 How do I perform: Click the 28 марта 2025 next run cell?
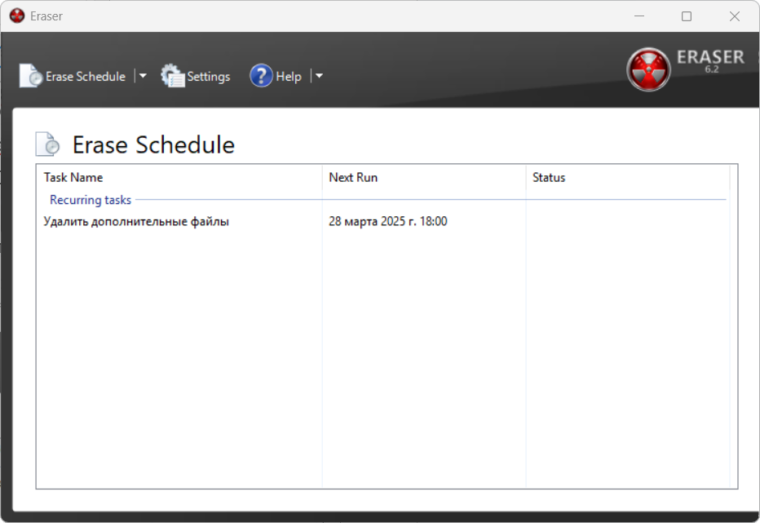[388, 222]
